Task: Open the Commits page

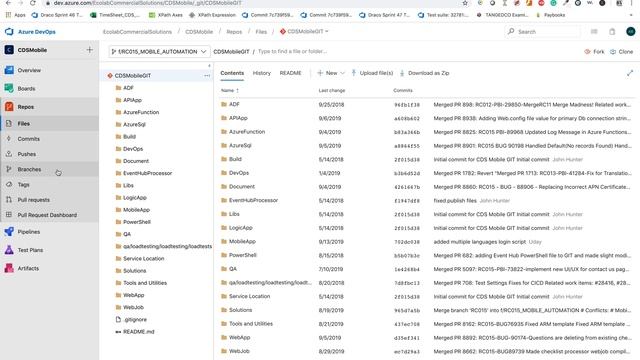Action: 29,139
